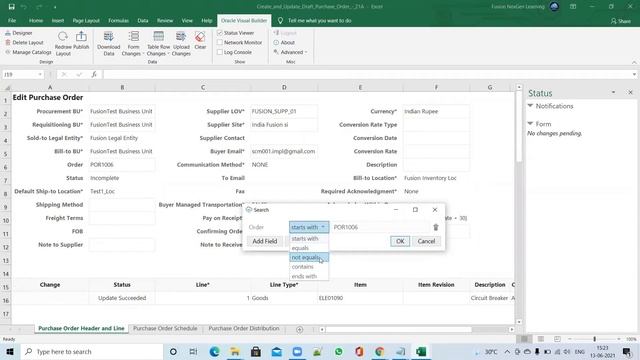This screenshot has width=640, height=360.
Task: Click the Tell me what you want to do box
Action: point(319,20)
